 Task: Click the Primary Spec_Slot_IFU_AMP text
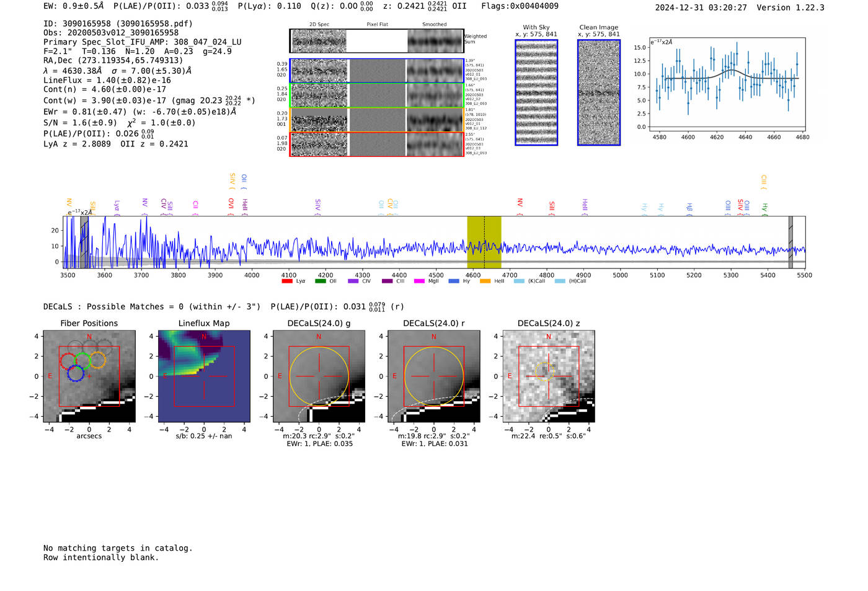click(143, 42)
